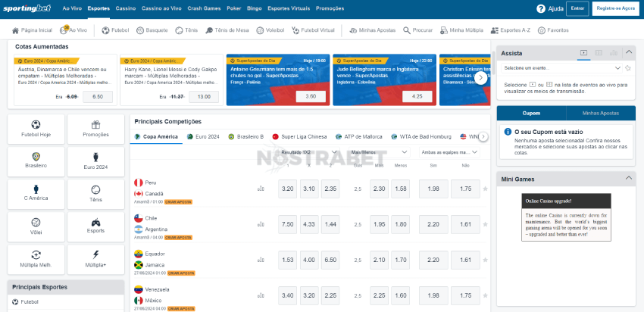The width and height of the screenshot is (644, 312).
Task: Open the Cassino top menu item
Action: pos(126,8)
